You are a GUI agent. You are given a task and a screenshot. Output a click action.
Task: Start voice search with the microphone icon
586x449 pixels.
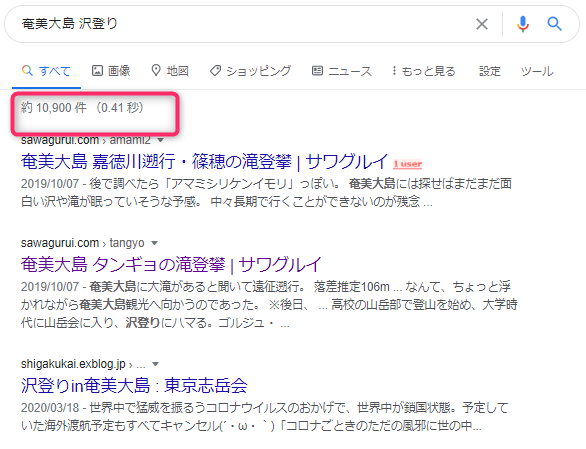pos(523,24)
